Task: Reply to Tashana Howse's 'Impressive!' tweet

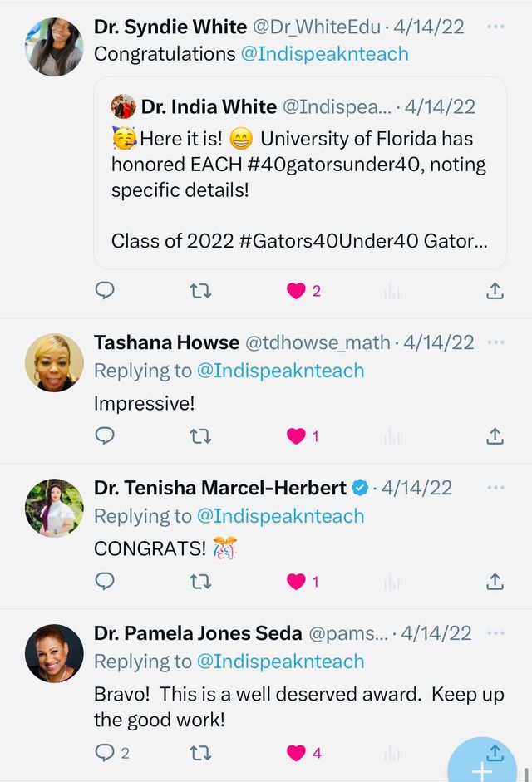Action: click(x=105, y=436)
